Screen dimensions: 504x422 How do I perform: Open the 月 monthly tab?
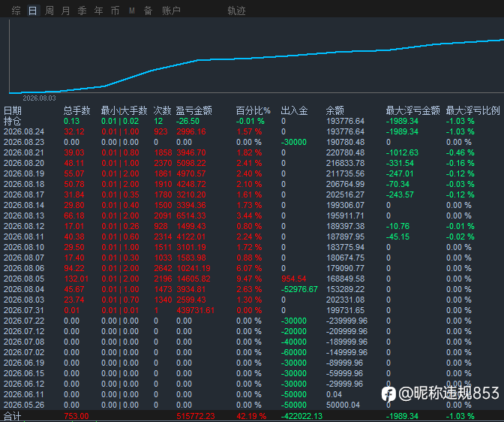point(66,11)
